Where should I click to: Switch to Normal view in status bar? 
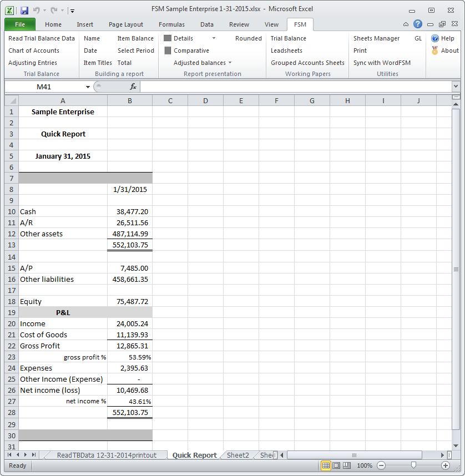326,465
